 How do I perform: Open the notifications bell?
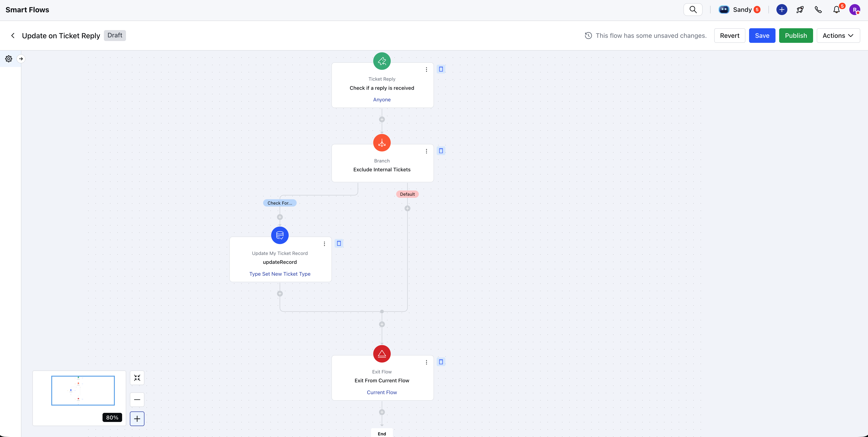836,10
